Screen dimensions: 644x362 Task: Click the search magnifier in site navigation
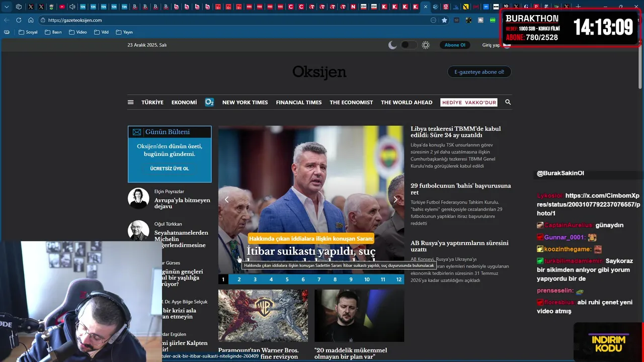click(508, 102)
